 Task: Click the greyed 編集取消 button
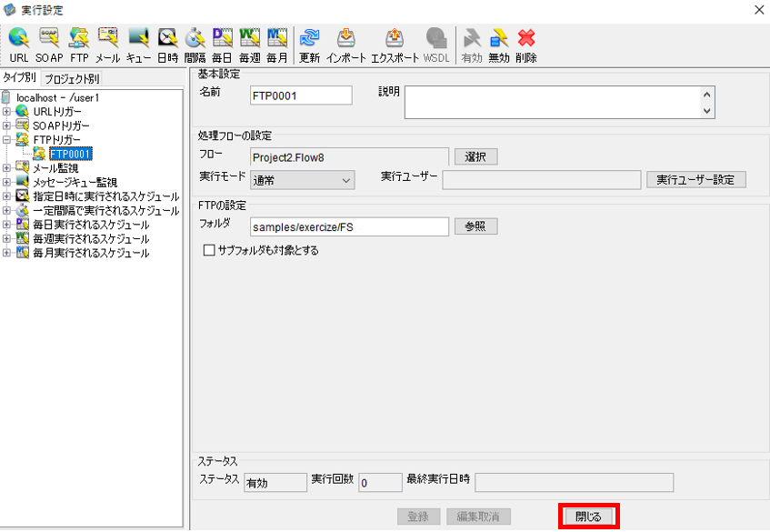(478, 517)
